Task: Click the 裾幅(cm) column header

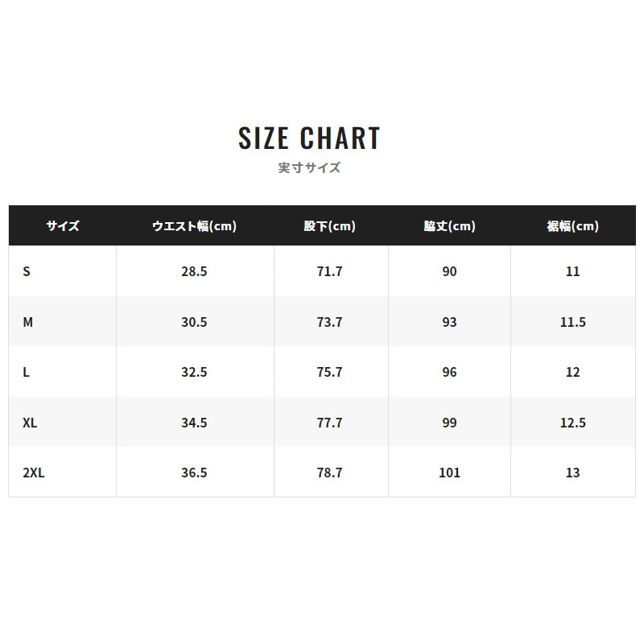Action: coord(572,226)
